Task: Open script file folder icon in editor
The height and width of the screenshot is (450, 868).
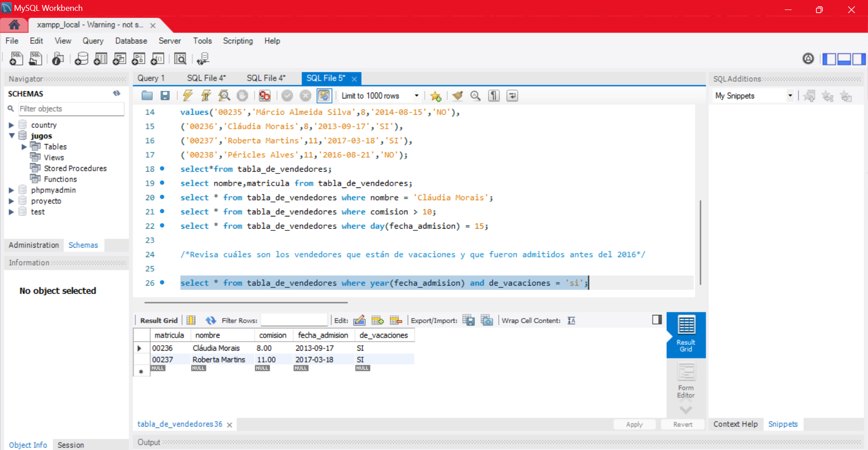Action: 147,95
